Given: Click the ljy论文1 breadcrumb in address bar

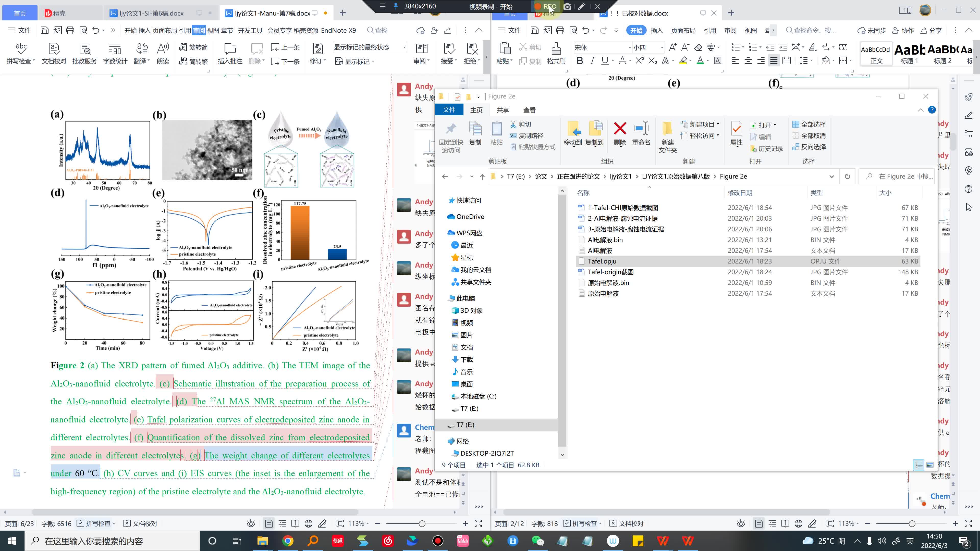Looking at the screenshot, I should click(620, 177).
